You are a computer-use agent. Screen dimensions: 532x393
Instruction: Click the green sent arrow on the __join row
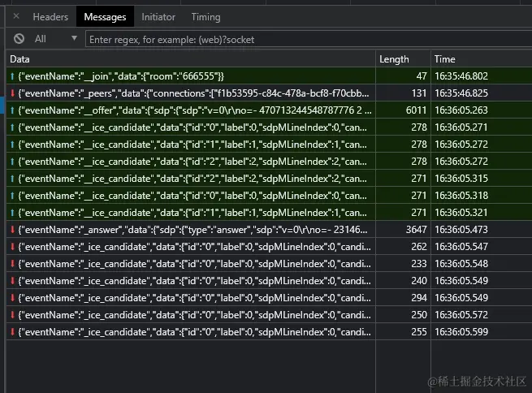(12, 76)
